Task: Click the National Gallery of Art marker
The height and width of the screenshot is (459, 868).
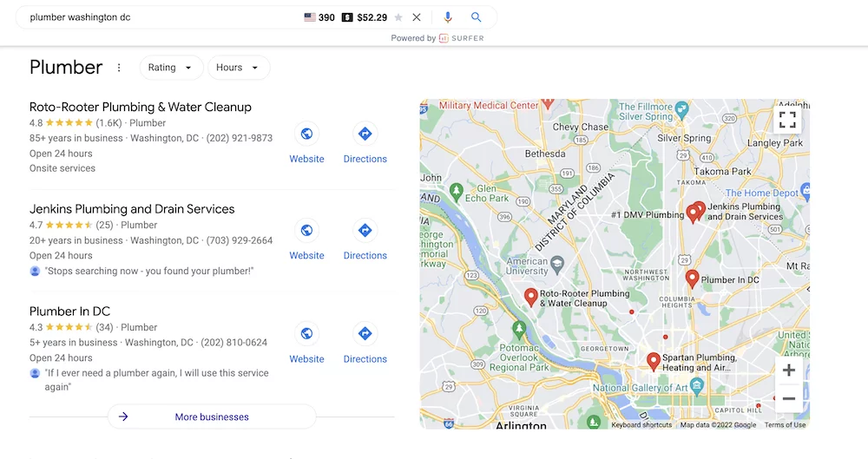Action: [x=697, y=386]
